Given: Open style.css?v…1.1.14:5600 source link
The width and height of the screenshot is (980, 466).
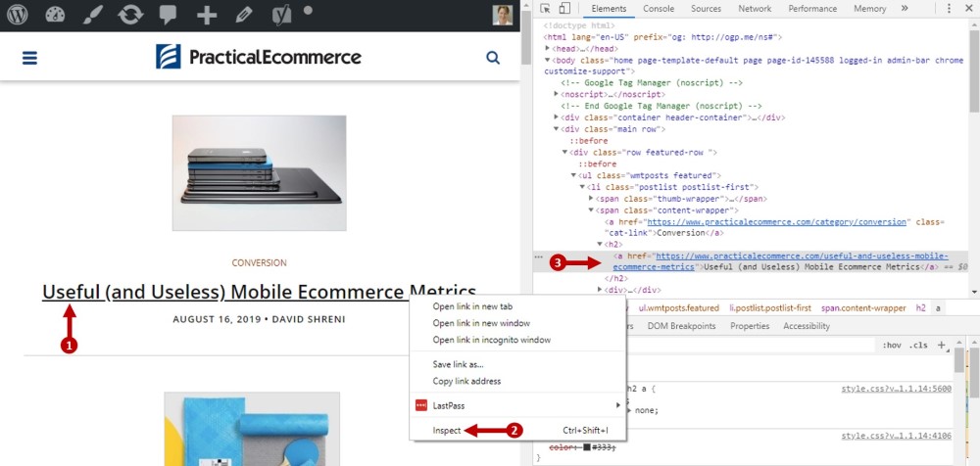Looking at the screenshot, I should point(897,389).
